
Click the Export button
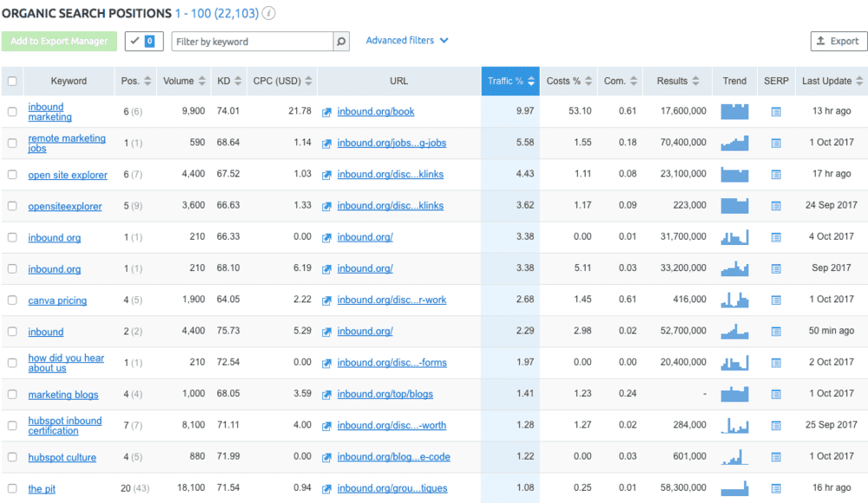tap(837, 41)
